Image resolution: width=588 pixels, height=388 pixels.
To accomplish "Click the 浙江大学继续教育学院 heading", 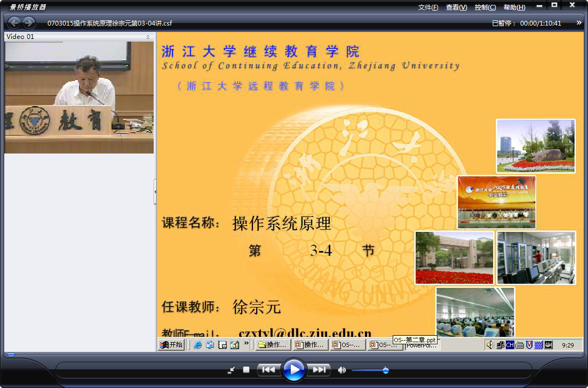I will (261, 52).
